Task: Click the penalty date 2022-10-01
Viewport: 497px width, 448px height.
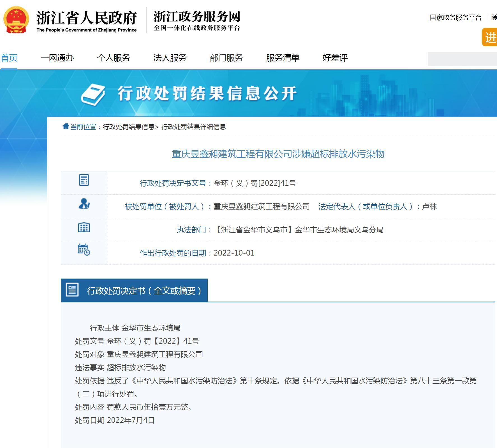Action: coord(234,253)
